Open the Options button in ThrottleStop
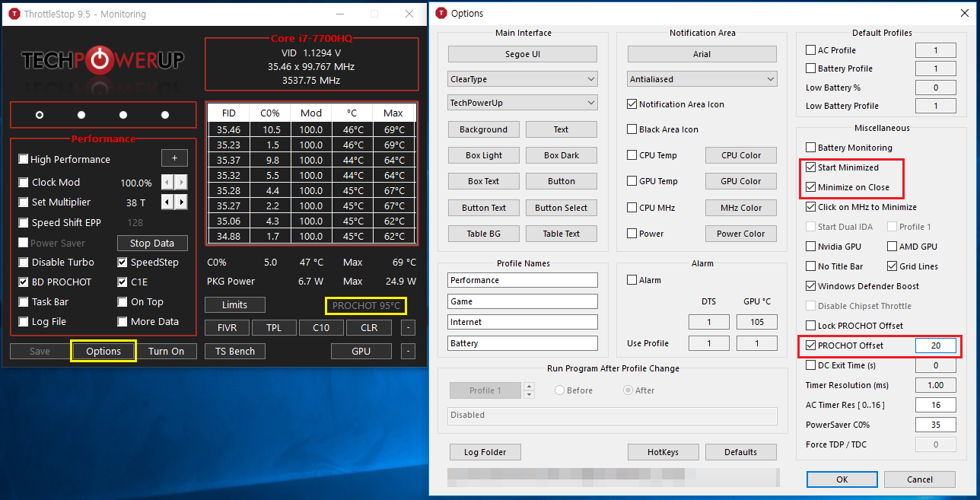This screenshot has height=500, width=980. pos(103,351)
